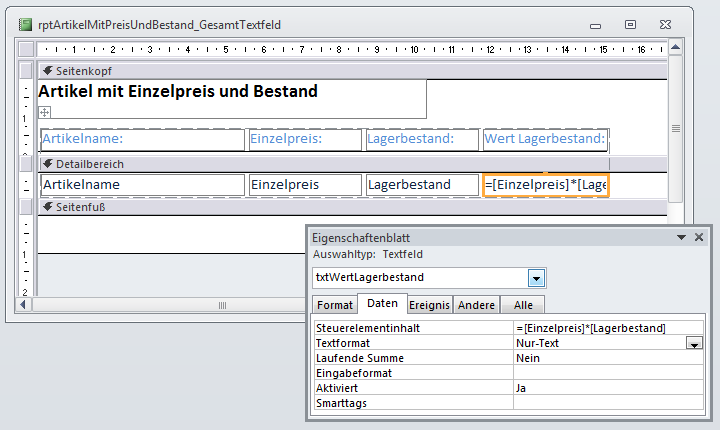The height and width of the screenshot is (430, 720).
Task: Click the layout move handle under the title
Action: 45,113
